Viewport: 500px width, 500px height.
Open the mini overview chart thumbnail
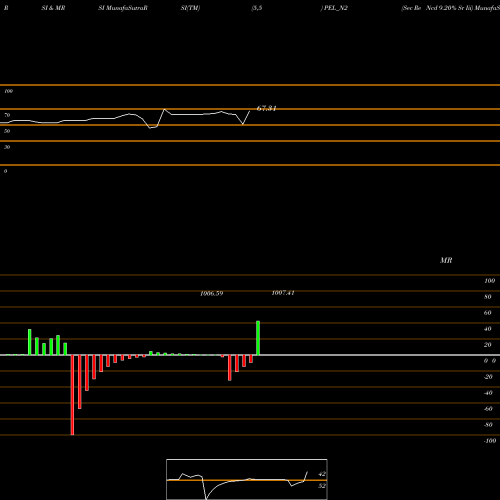point(247,479)
